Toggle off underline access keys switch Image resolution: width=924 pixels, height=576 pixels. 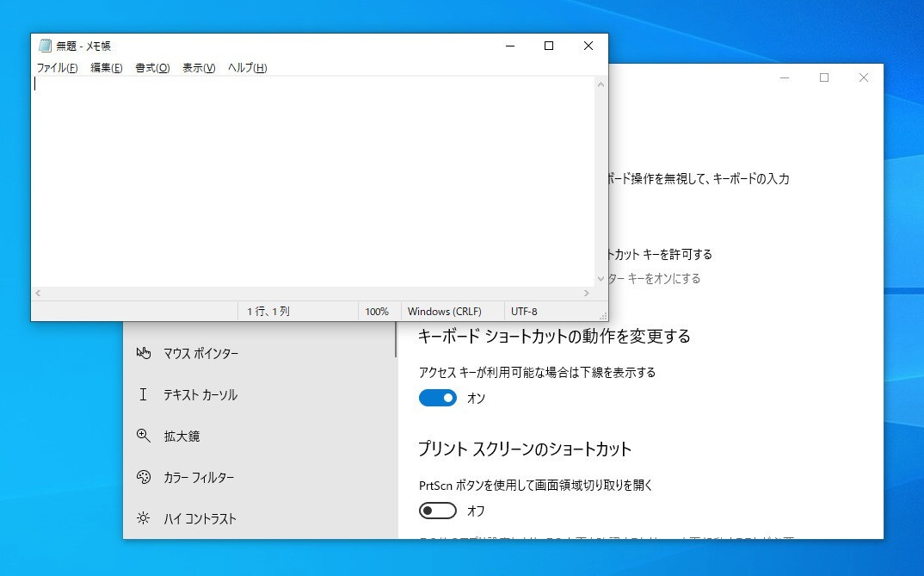(437, 398)
